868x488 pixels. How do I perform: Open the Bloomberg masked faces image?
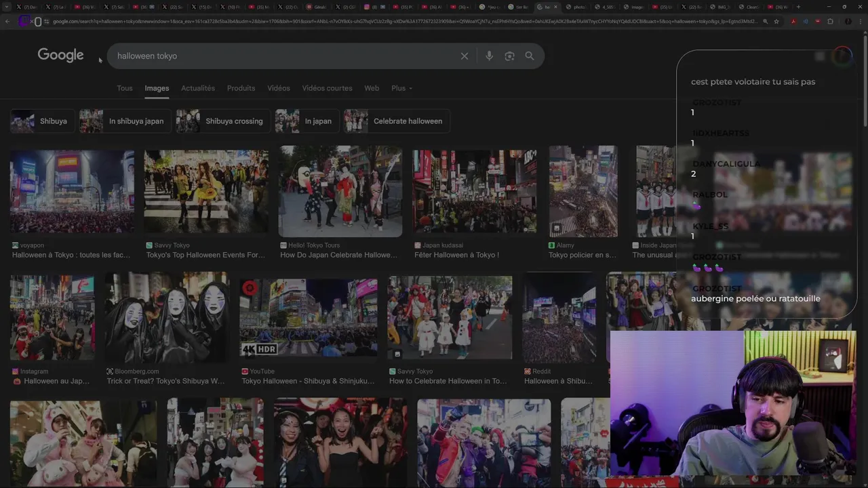click(167, 317)
